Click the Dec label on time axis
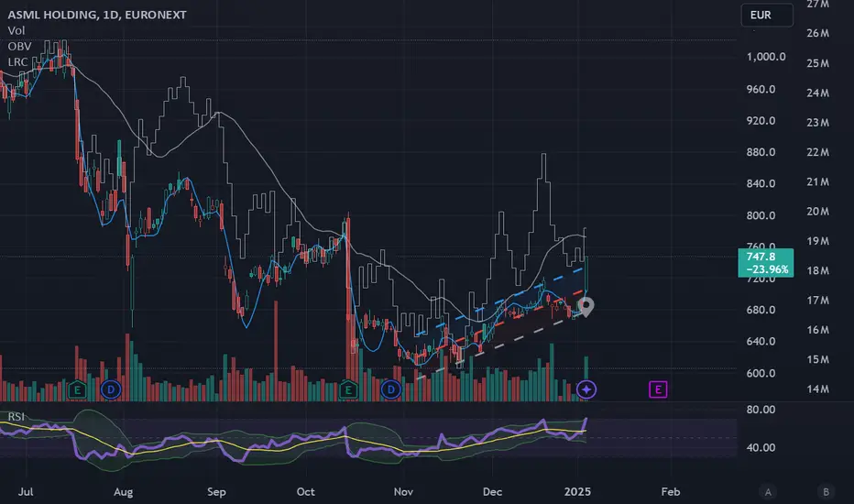This screenshot has height=504, width=854. point(492,491)
